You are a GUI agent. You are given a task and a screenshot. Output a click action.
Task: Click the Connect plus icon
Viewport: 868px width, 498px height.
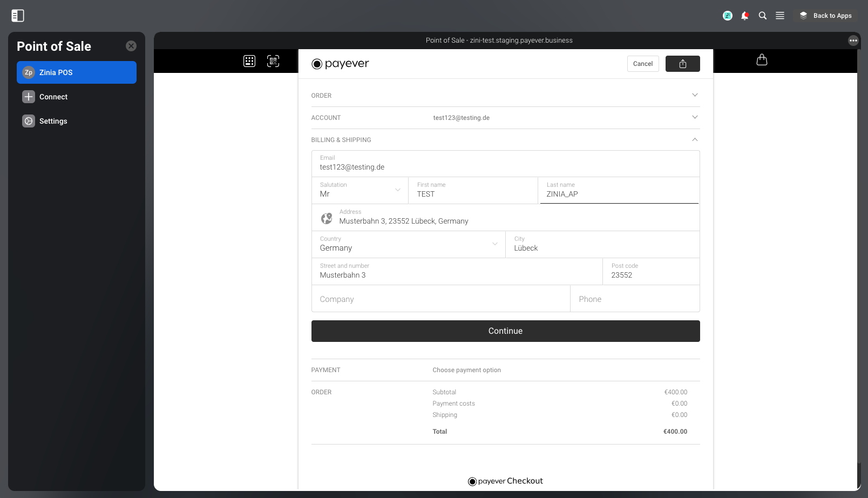pyautogui.click(x=29, y=97)
